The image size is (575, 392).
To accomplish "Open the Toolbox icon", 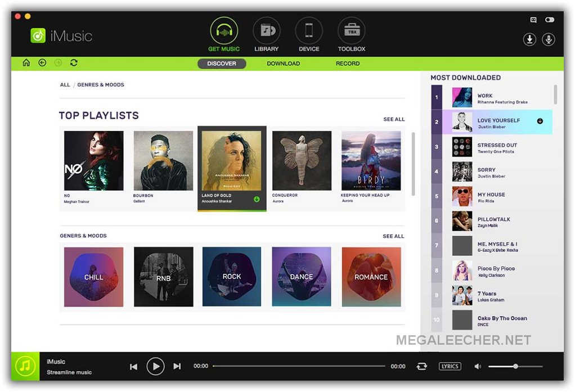I will (352, 31).
